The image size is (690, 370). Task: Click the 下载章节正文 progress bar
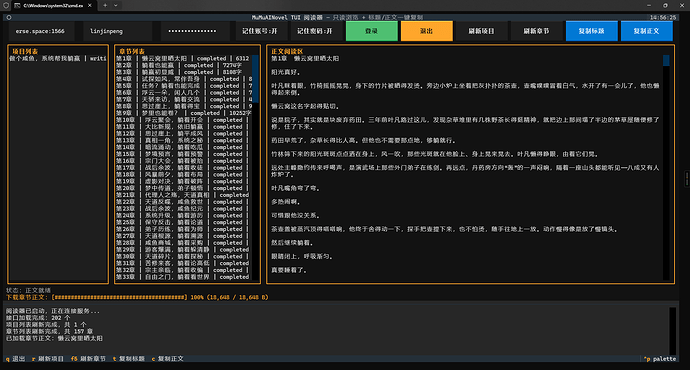coord(119,297)
